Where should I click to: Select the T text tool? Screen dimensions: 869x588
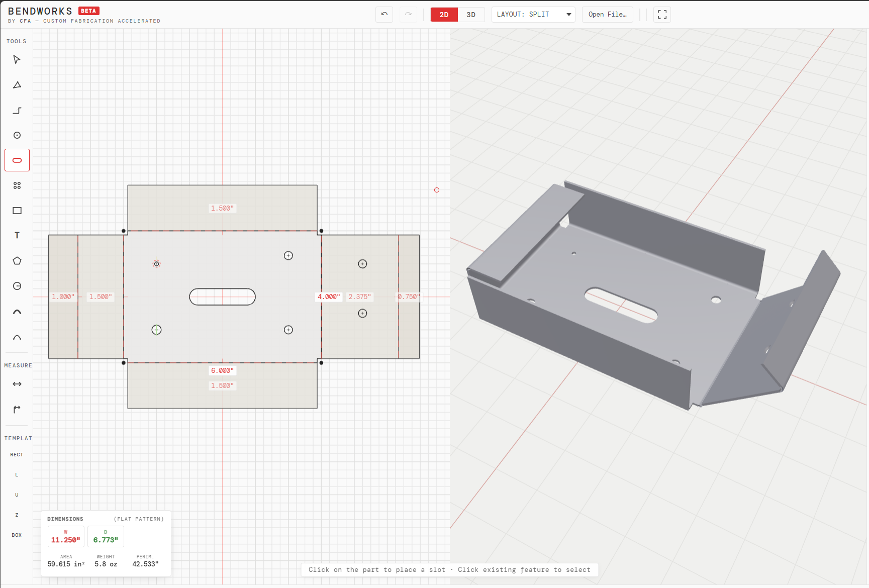[x=17, y=235]
